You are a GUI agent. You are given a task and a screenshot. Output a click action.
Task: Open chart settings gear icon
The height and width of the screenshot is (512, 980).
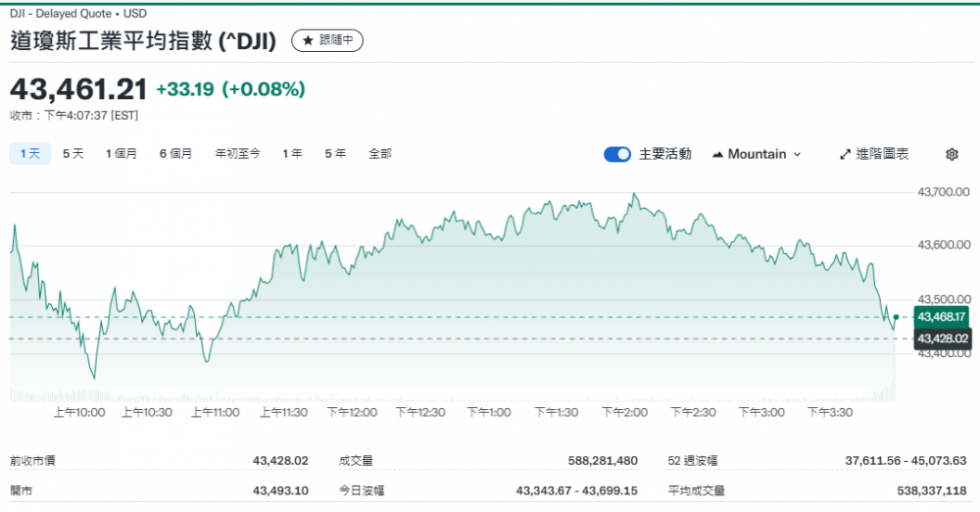952,154
